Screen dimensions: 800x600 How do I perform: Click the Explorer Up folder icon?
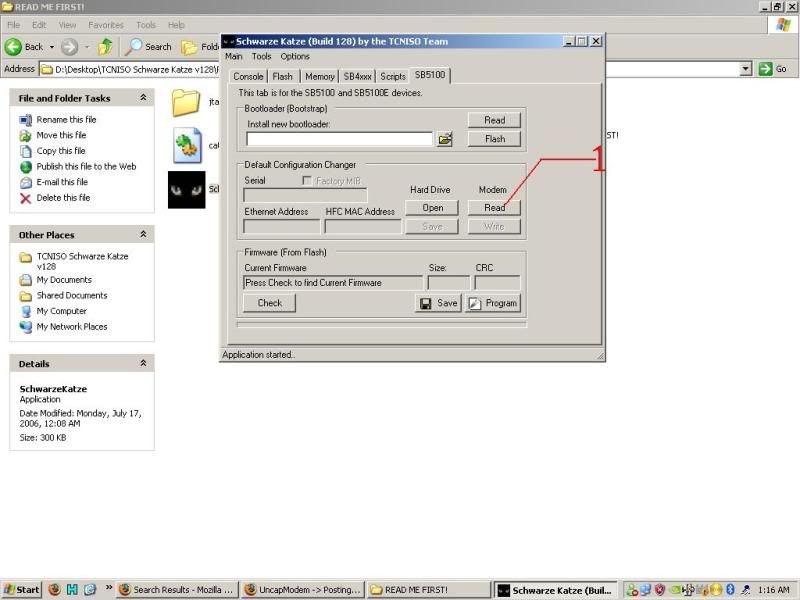(104, 46)
